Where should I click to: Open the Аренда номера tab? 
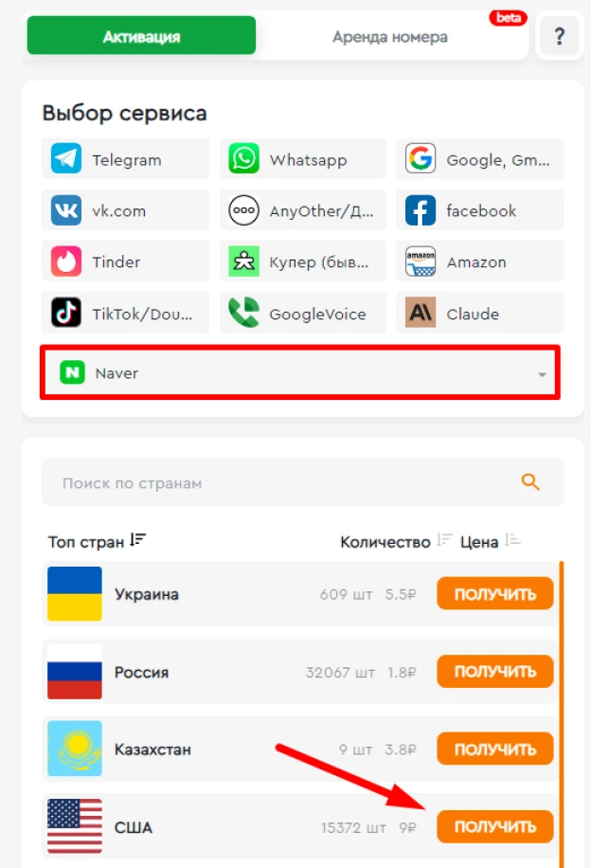pyautogui.click(x=390, y=37)
